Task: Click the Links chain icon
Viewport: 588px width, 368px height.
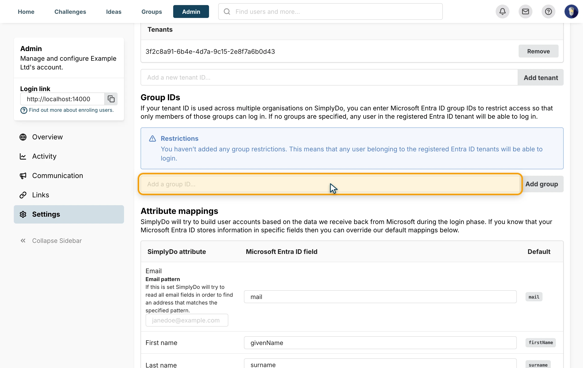Action: coord(23,195)
